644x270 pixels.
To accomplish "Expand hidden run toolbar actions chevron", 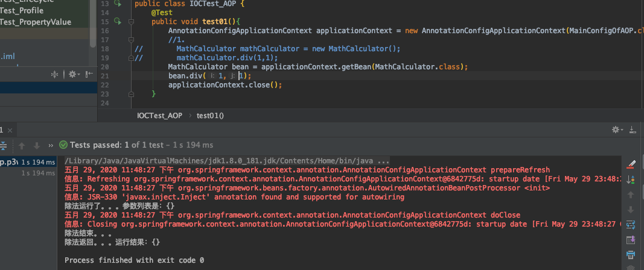I will coord(51,145).
